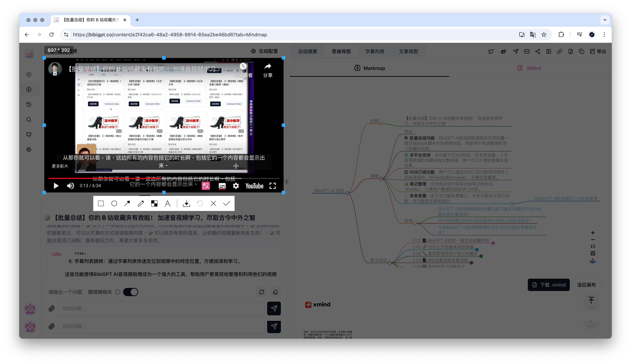Pick the mosaic blur tool
The height and width of the screenshot is (364, 631).
click(x=154, y=203)
